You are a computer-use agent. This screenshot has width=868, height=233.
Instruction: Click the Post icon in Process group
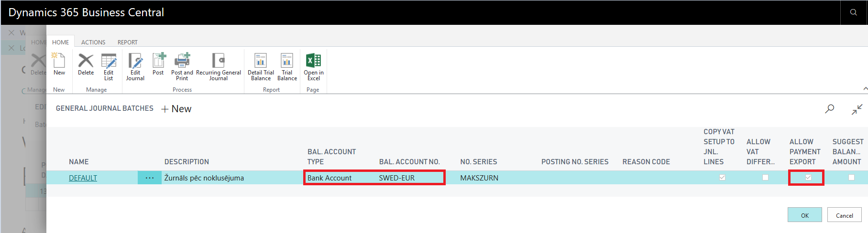(158, 64)
